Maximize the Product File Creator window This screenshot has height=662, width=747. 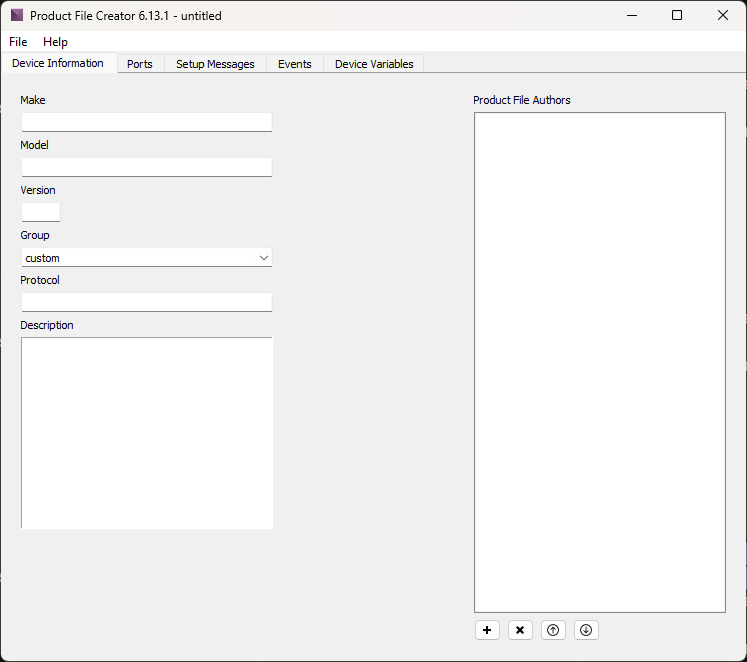[x=677, y=15]
